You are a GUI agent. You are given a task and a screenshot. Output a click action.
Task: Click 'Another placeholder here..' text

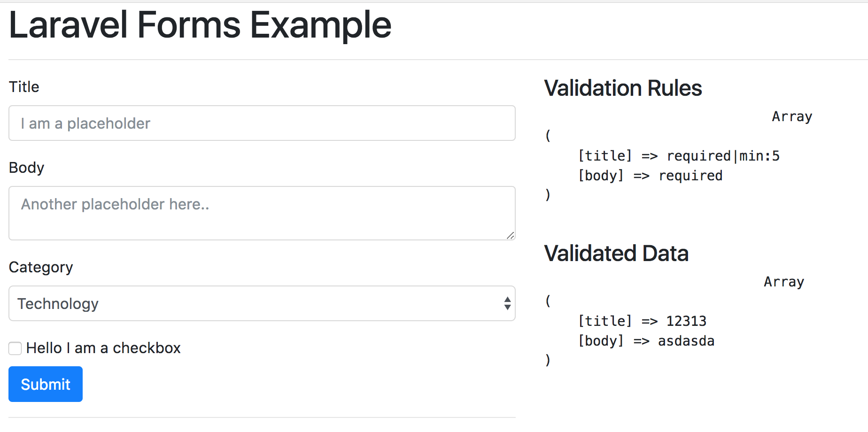pyautogui.click(x=115, y=204)
